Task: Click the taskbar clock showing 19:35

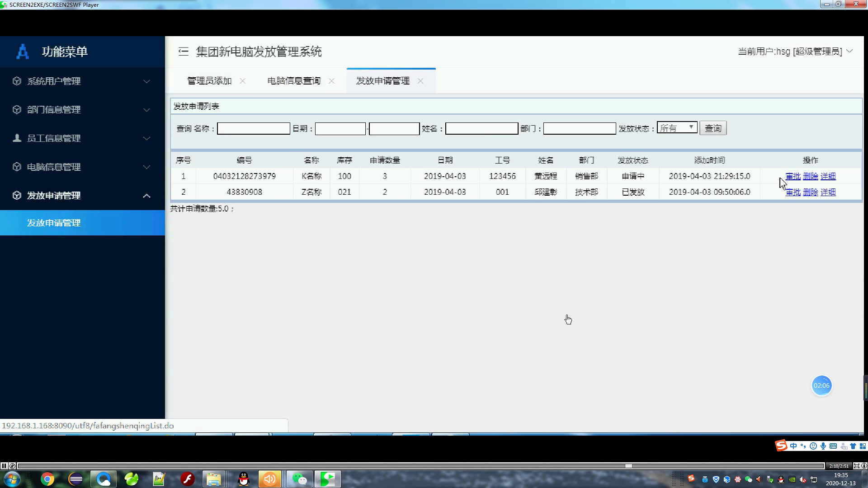Action: tap(841, 479)
